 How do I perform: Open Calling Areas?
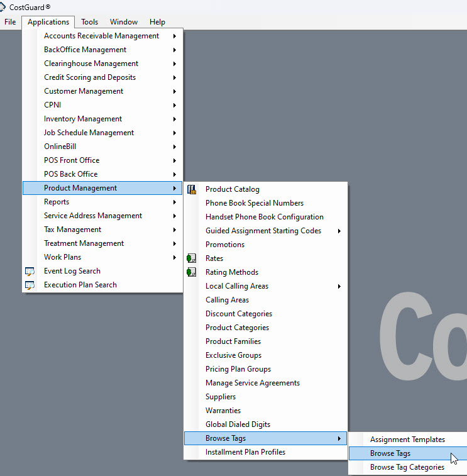pos(265,300)
